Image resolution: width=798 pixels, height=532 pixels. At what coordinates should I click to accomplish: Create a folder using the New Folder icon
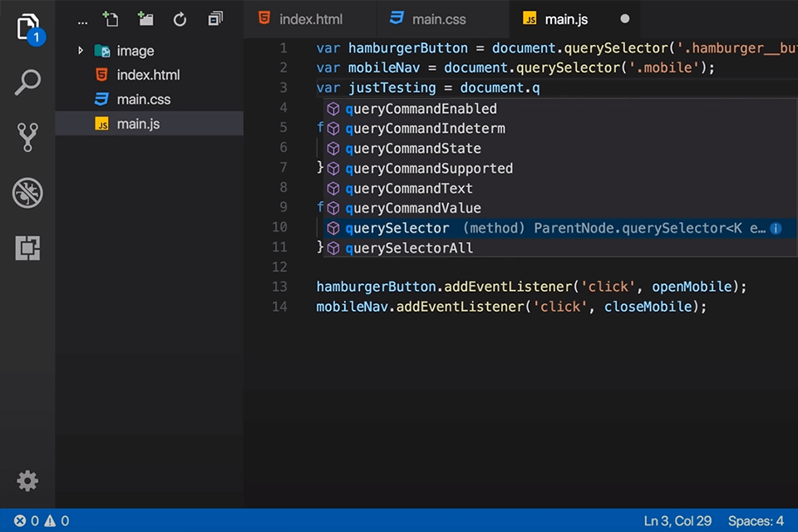pyautogui.click(x=145, y=18)
